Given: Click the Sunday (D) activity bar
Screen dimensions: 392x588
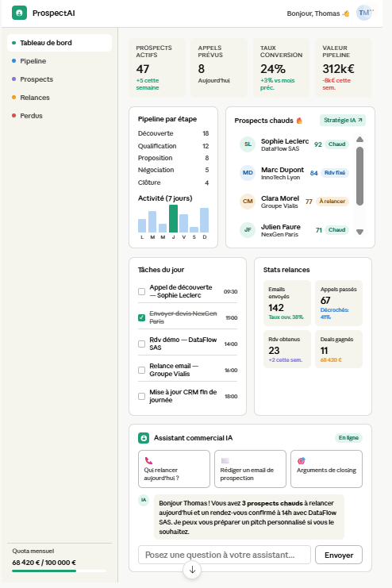Looking at the screenshot, I should (204, 220).
